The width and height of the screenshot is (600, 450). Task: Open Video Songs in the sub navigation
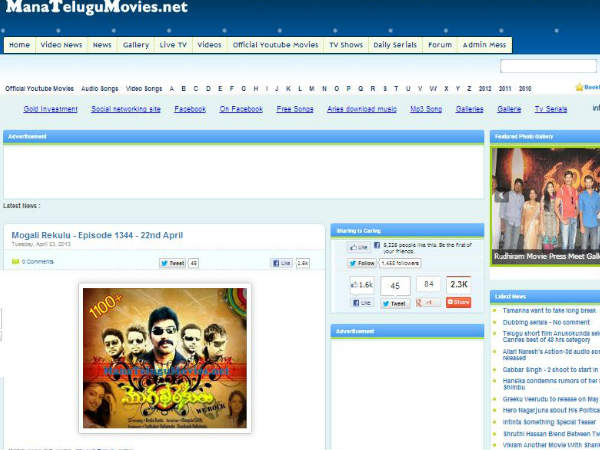pyautogui.click(x=144, y=88)
